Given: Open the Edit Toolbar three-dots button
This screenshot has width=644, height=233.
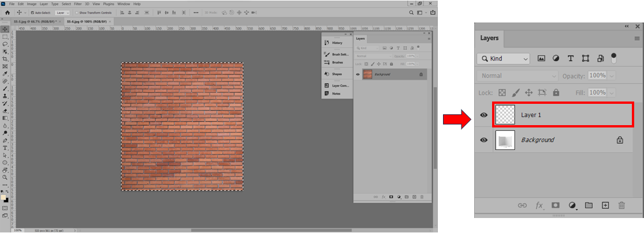Looking at the screenshot, I should pyautogui.click(x=5, y=185).
